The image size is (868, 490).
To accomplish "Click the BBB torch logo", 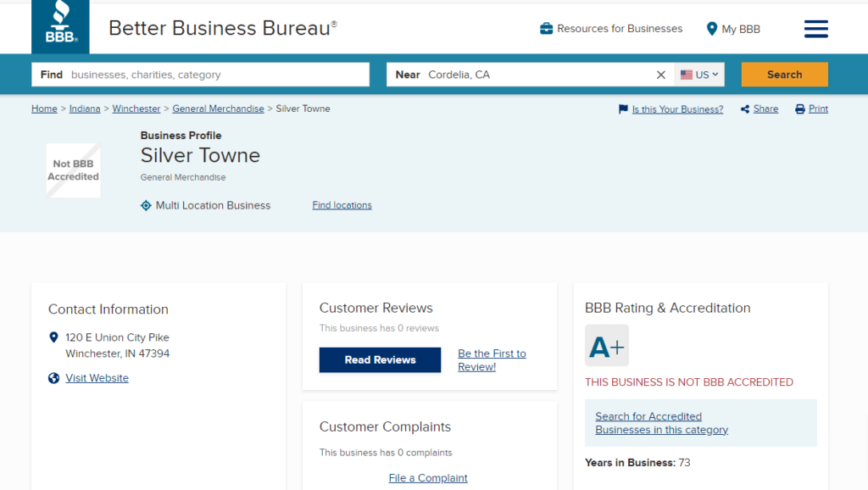I will pyautogui.click(x=60, y=26).
